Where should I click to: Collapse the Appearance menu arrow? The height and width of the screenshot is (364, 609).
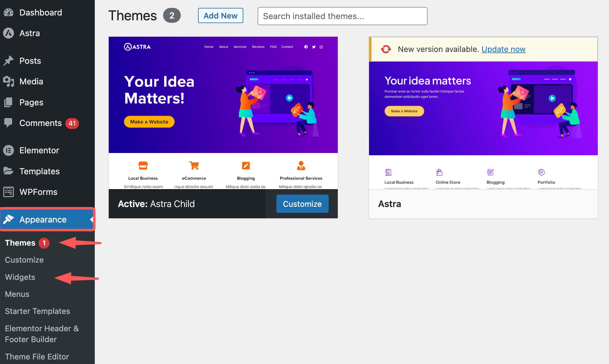point(91,219)
